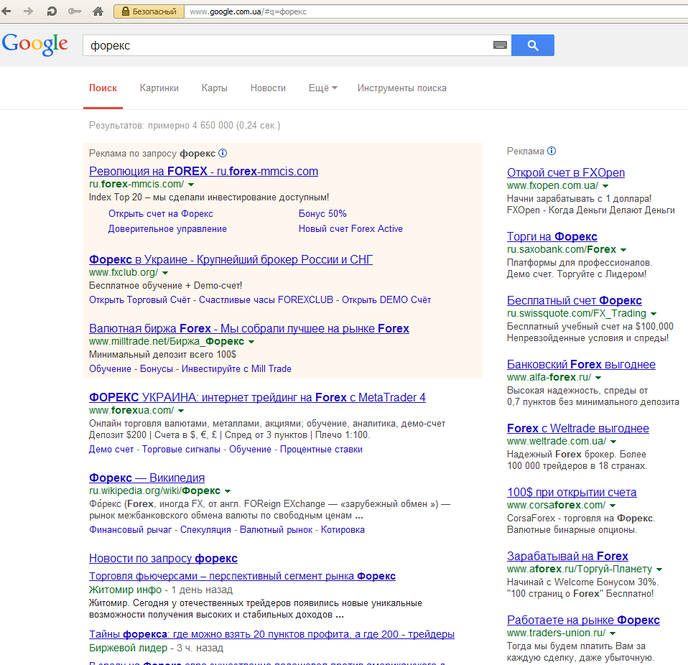688x665 pixels.
Task: Click the key icon in browser toolbar
Action: (75, 11)
